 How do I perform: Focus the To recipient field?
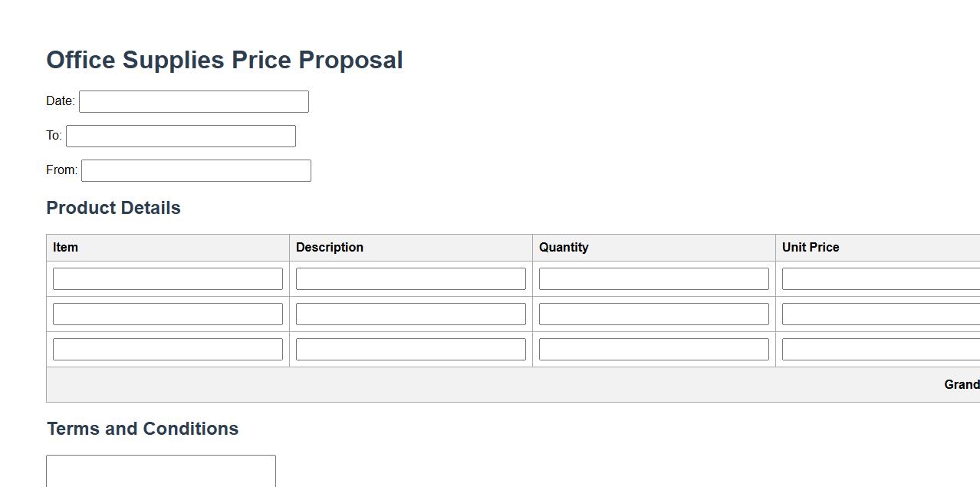coord(180,136)
